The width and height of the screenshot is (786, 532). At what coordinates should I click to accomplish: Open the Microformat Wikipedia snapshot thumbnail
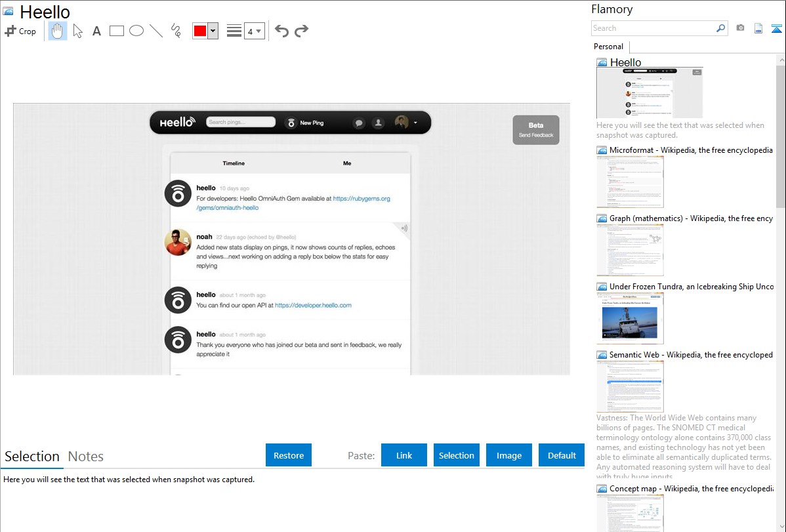(630, 182)
